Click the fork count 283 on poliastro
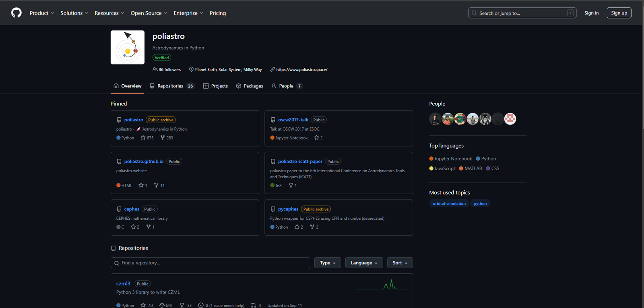Screen dimensions: 644x308 point(167,138)
